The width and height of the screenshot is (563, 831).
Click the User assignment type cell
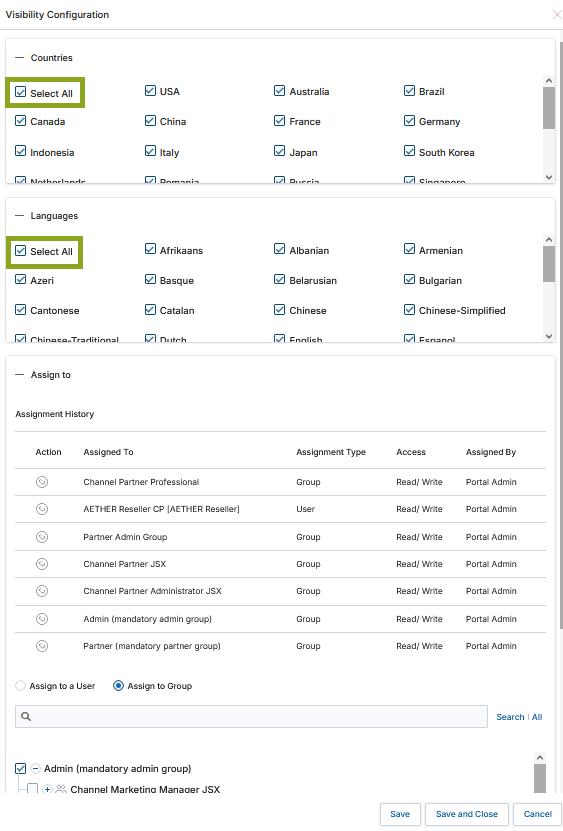click(x=305, y=509)
